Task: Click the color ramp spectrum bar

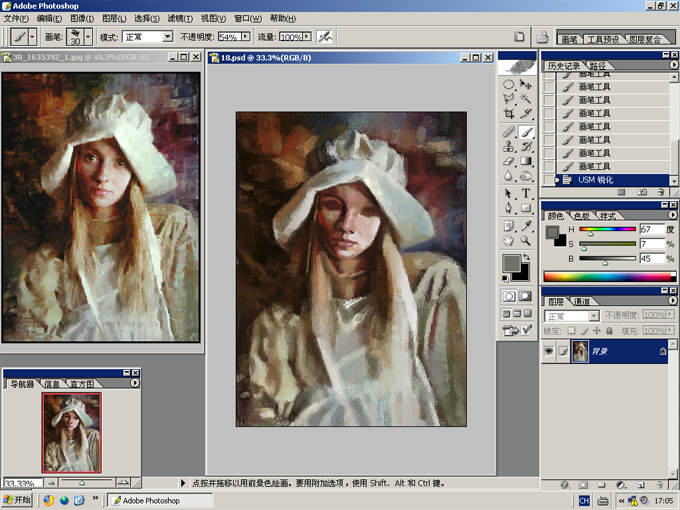Action: click(x=609, y=277)
